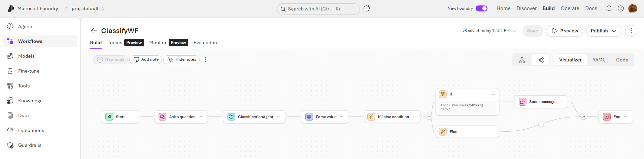Switch to vertical layout icon
This screenshot has width=644, height=159.
[522, 60]
